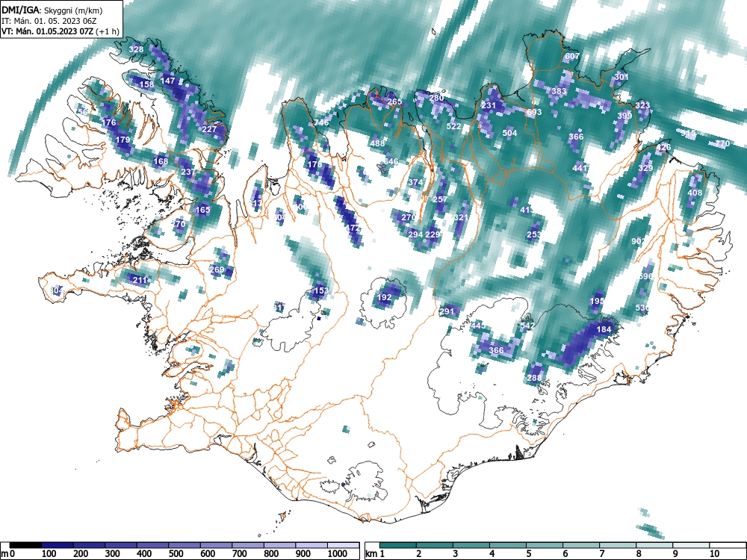The height and width of the screenshot is (560, 747).
Task: Click the visibility value '195' on the map
Action: [x=597, y=301]
